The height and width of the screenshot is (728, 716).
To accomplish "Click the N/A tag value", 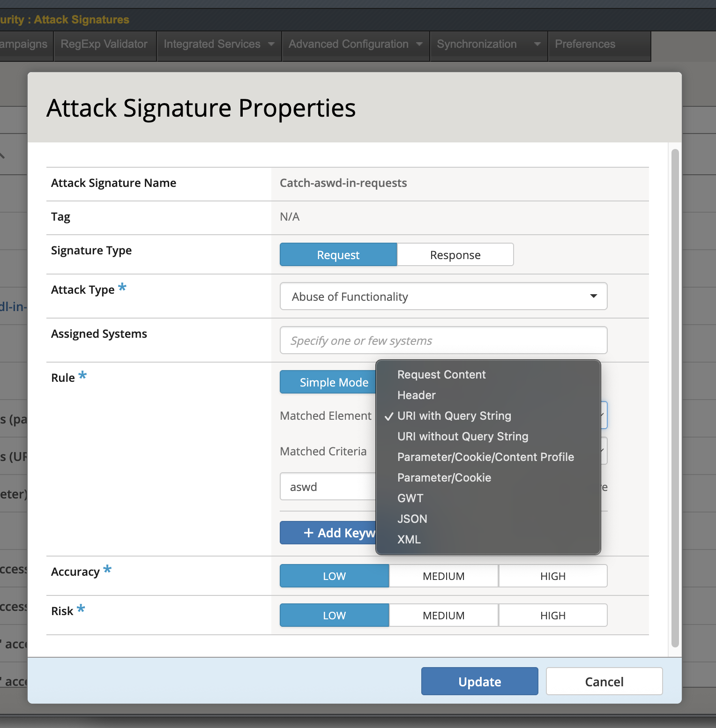I will coord(290,217).
